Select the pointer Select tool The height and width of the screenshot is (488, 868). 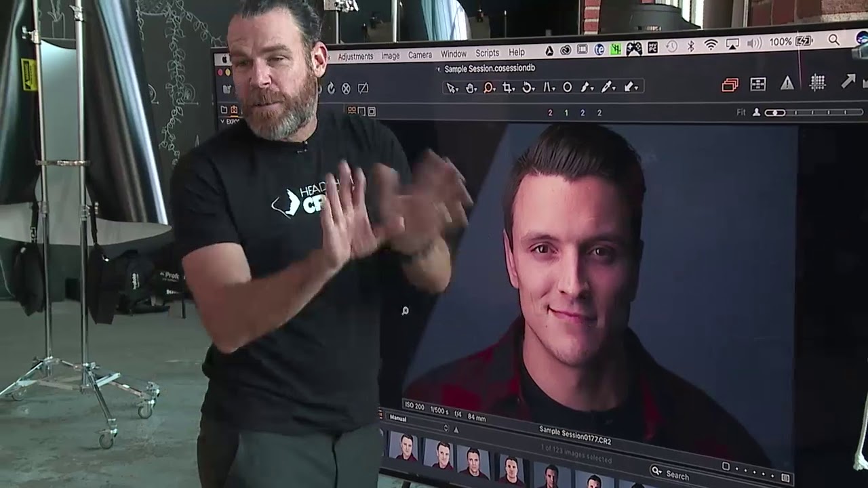[452, 87]
